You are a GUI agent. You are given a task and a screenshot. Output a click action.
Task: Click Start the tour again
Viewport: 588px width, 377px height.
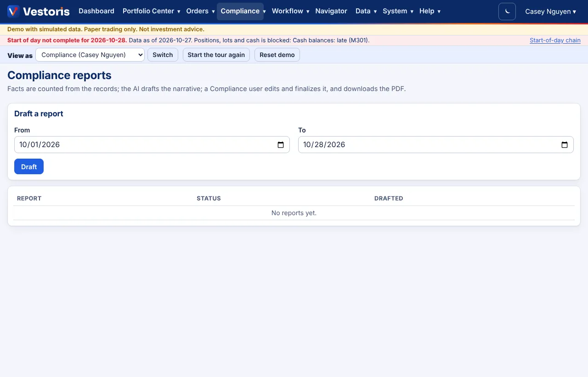click(x=216, y=55)
